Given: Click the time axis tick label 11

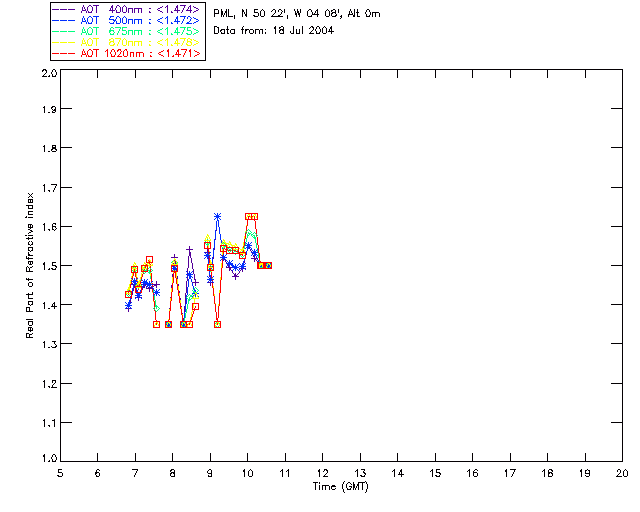Looking at the screenshot, I should pos(284,473).
